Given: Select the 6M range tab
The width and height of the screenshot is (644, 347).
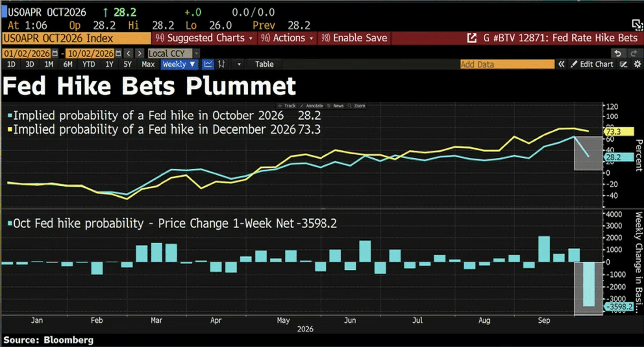Looking at the screenshot, I should 68,64.
